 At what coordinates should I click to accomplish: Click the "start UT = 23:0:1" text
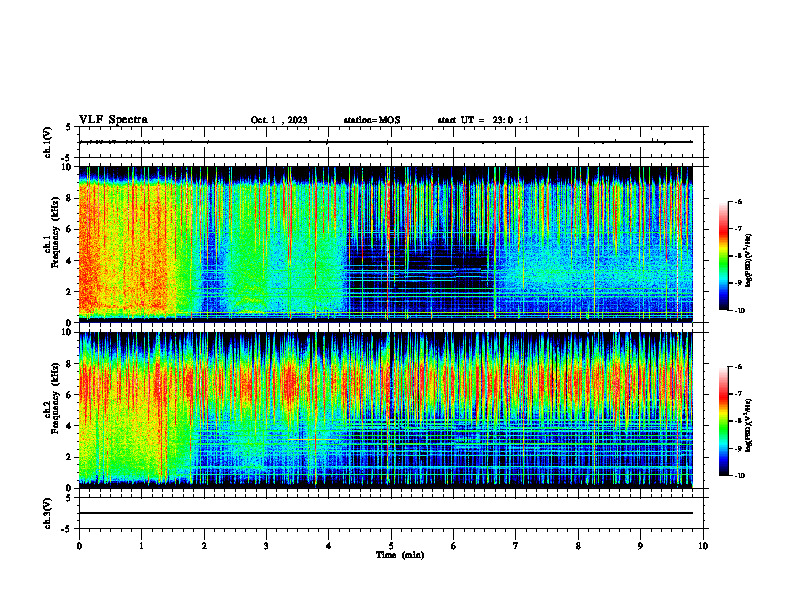pyautogui.click(x=483, y=120)
